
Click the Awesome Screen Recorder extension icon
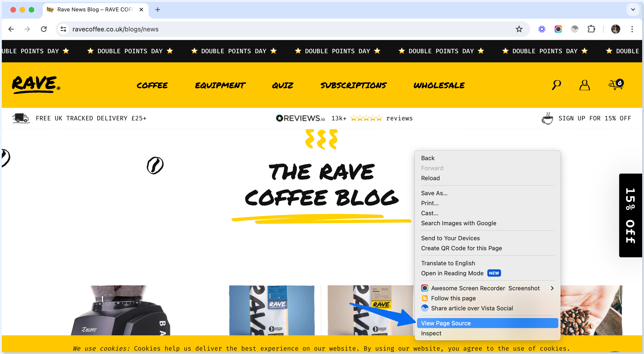[x=558, y=29]
